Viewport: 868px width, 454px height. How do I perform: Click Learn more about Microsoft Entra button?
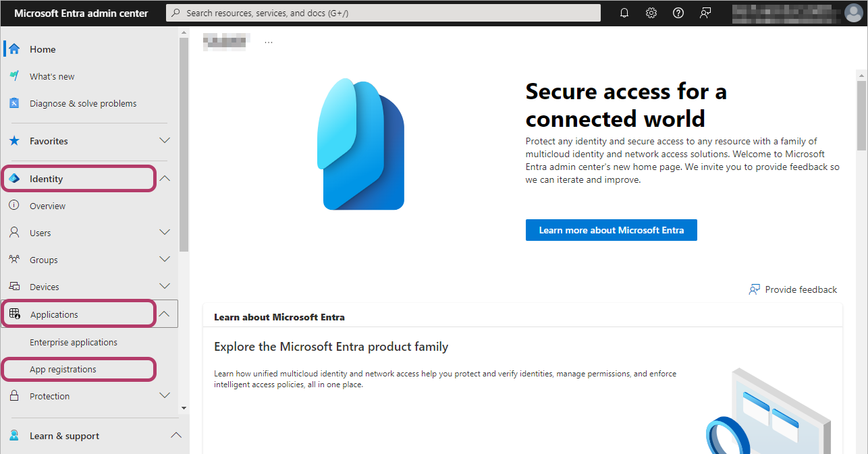[x=612, y=230]
